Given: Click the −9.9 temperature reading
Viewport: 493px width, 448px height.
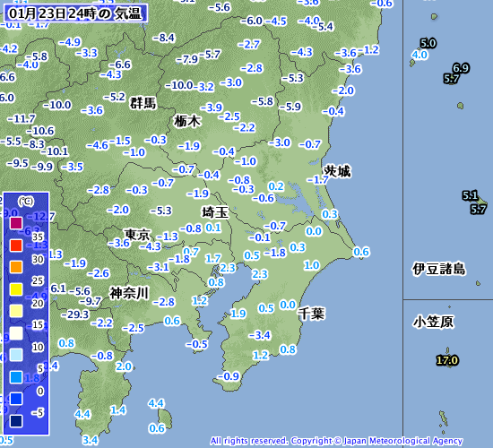Looking at the screenshot, I should pos(42,167).
